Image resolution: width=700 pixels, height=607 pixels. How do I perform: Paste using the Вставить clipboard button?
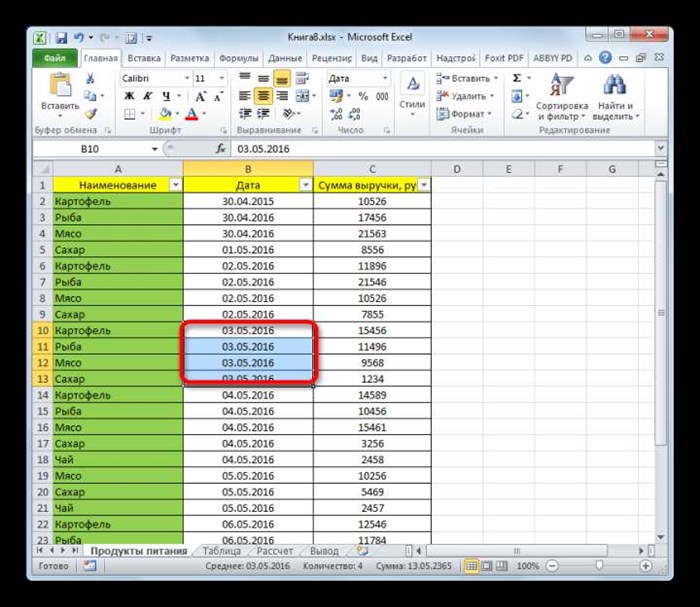[x=60, y=95]
